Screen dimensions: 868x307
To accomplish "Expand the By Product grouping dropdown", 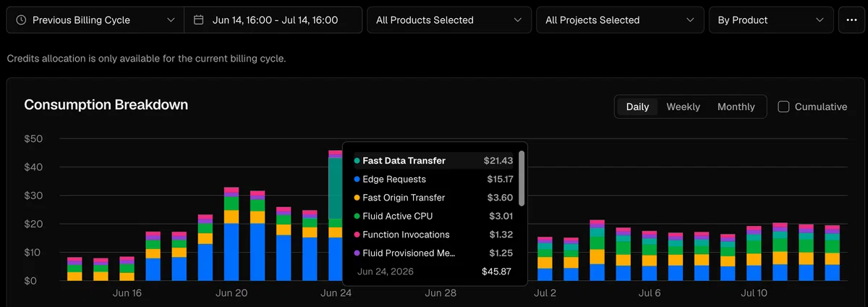I will [771, 20].
